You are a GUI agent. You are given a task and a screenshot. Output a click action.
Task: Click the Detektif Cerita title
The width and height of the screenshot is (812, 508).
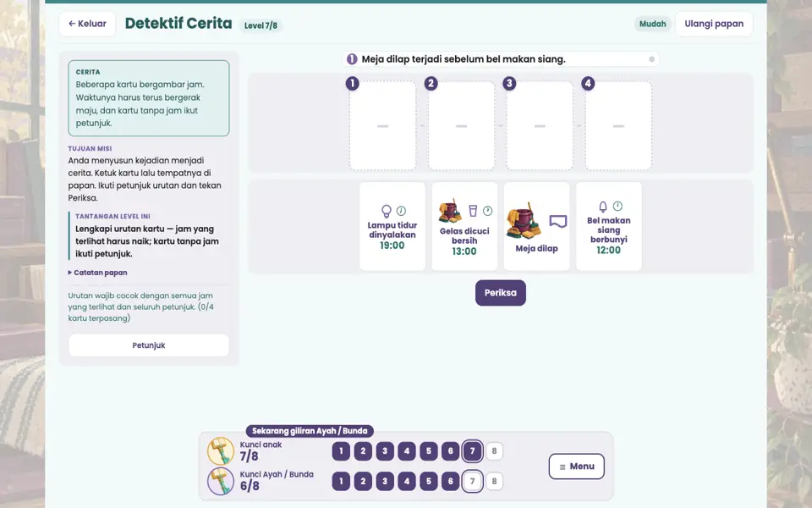click(178, 24)
